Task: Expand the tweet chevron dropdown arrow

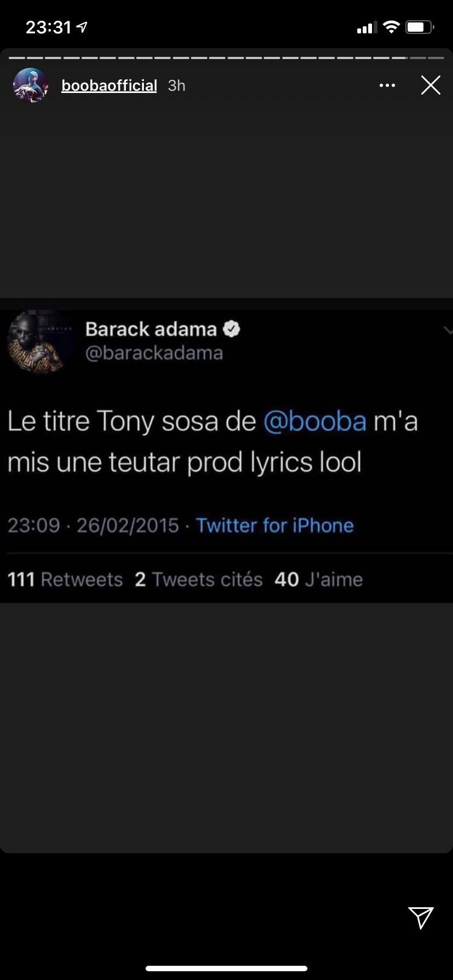Action: (448, 330)
